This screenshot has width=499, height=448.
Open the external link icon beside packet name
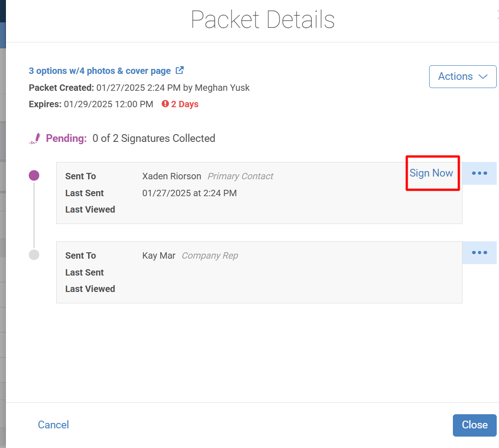click(180, 70)
